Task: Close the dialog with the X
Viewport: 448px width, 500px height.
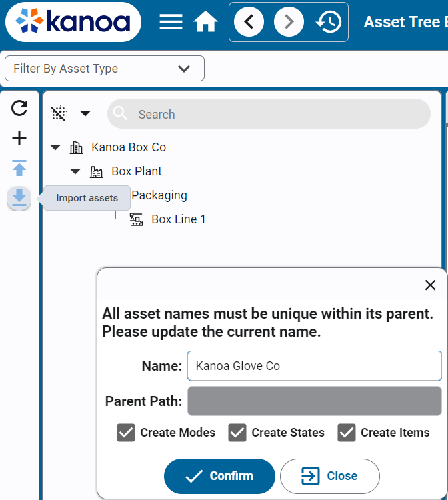Action: pyautogui.click(x=430, y=285)
